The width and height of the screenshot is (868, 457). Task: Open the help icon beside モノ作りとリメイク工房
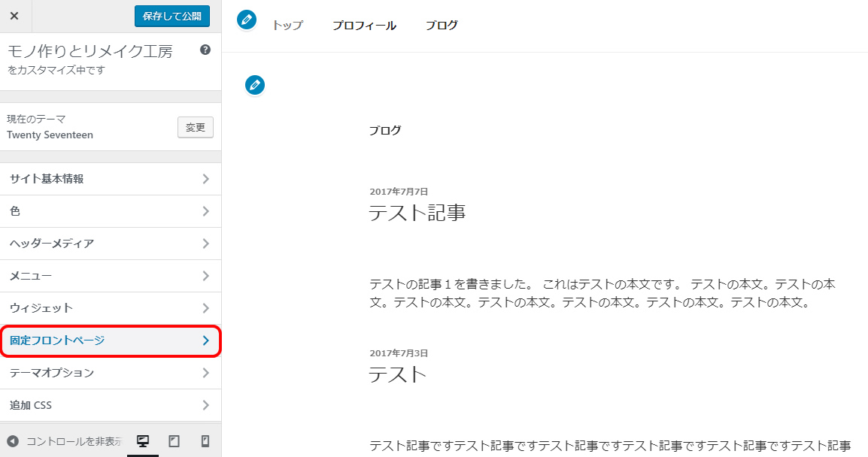(203, 50)
